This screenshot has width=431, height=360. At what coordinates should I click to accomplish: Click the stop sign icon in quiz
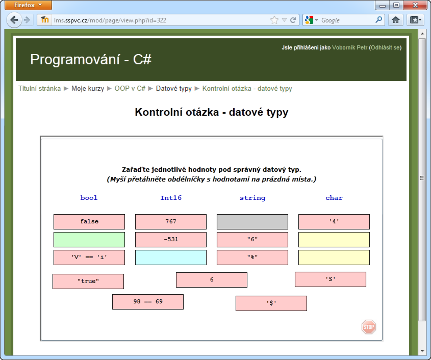(x=368, y=327)
